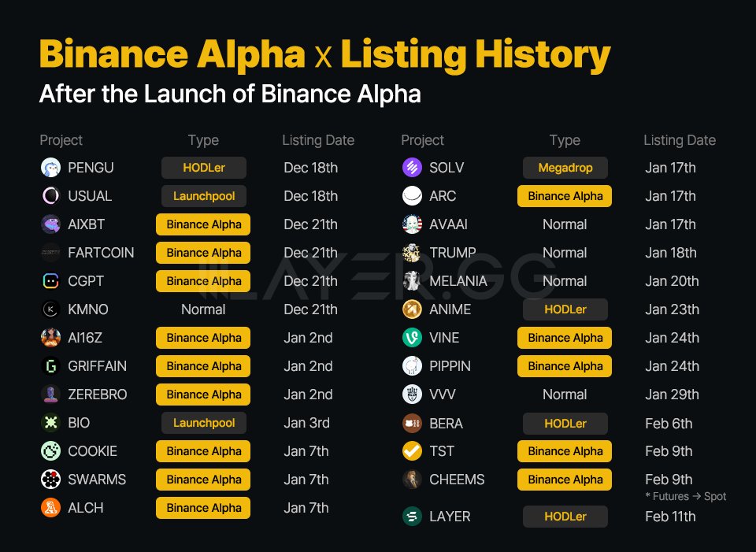Click the USUAL ring logo icon
Viewport: 756px width, 552px height.
coord(50,196)
